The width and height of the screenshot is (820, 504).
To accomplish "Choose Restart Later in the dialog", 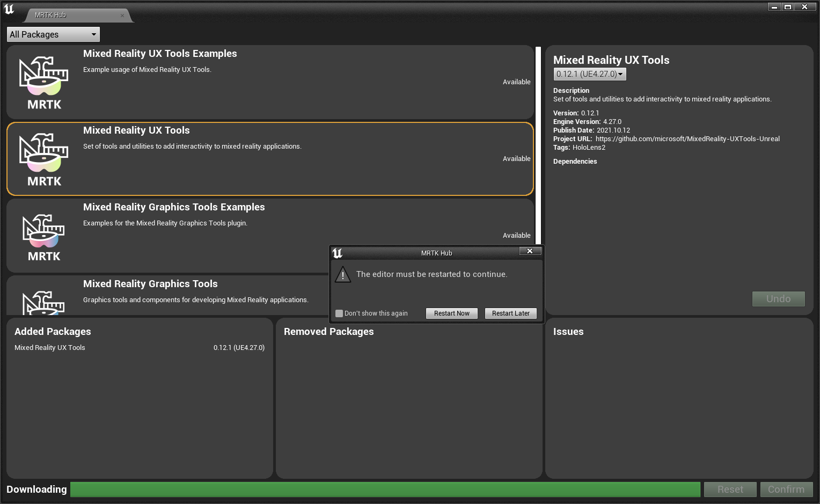I will (x=510, y=313).
